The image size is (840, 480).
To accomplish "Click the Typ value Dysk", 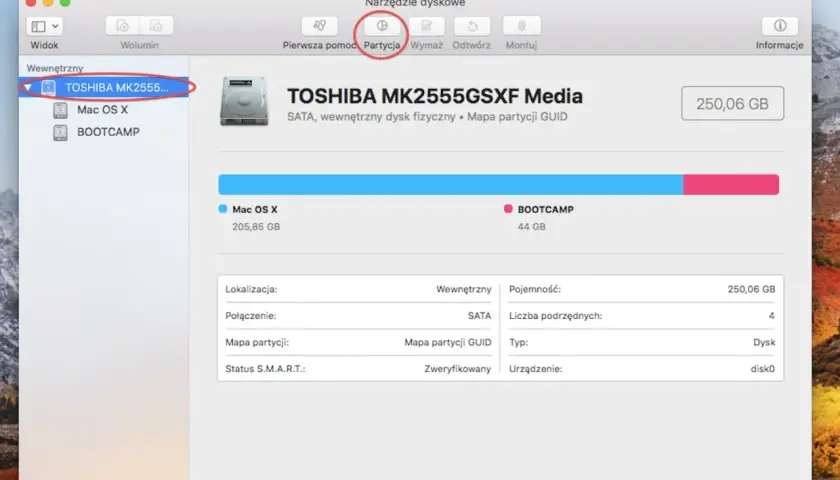I will pos(764,342).
